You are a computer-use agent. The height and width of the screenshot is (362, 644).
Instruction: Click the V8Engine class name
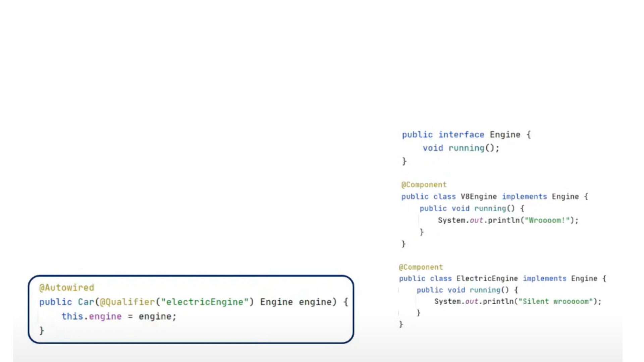[x=478, y=196]
